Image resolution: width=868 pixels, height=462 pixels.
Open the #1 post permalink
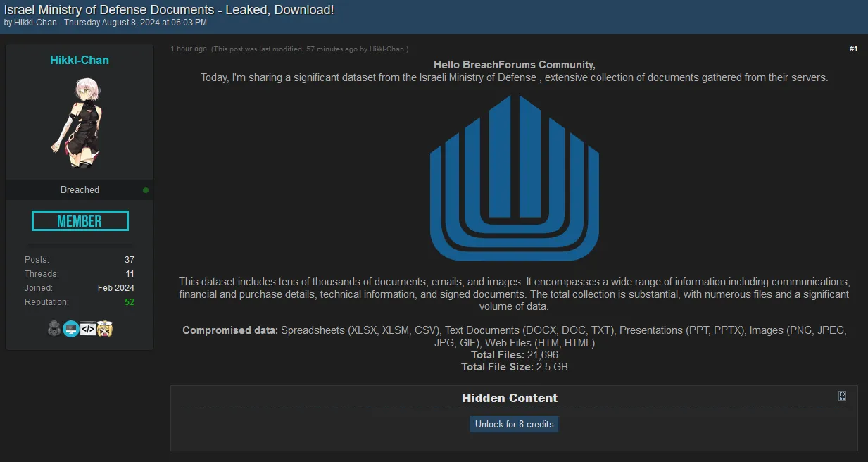tap(853, 49)
